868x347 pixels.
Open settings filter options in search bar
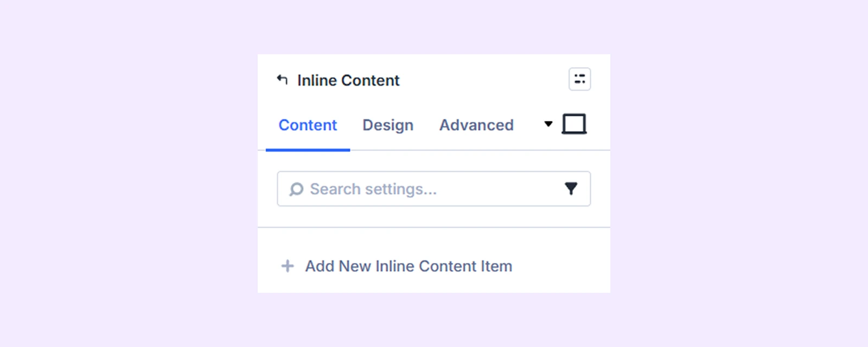(571, 189)
